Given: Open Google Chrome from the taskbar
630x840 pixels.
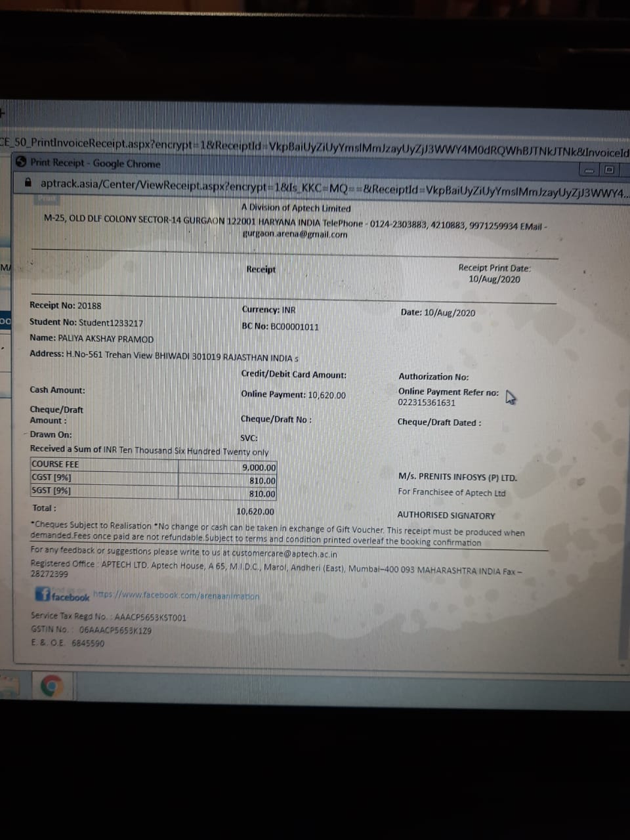Looking at the screenshot, I should (51, 686).
